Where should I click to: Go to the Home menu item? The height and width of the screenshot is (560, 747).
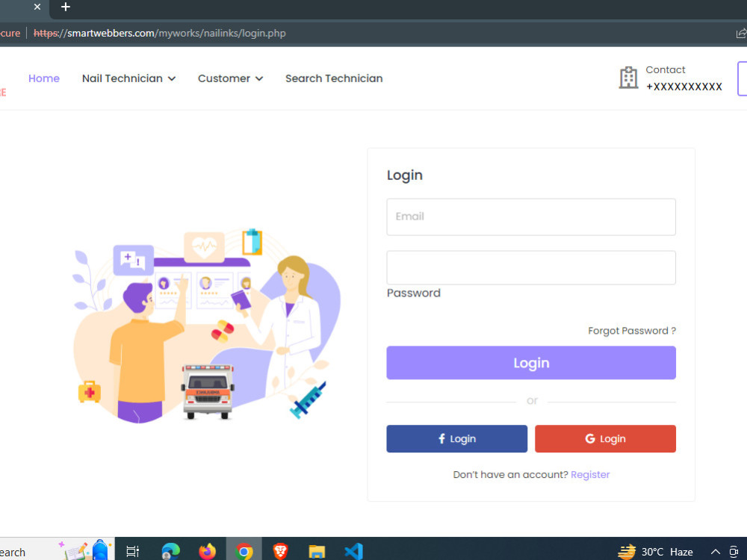coord(44,78)
